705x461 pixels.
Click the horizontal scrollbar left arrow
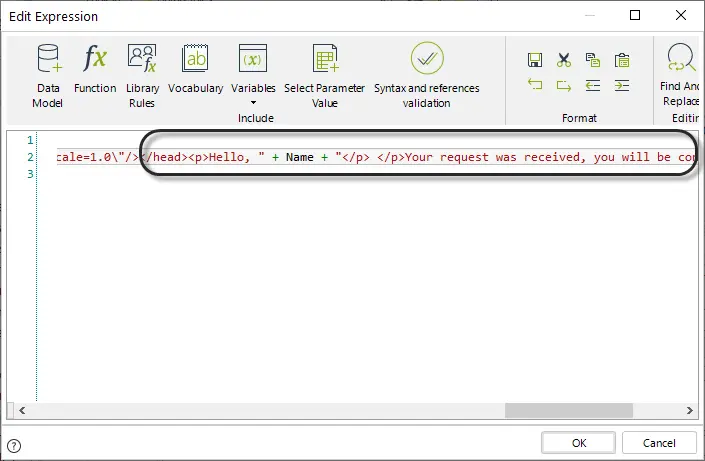click(22, 410)
